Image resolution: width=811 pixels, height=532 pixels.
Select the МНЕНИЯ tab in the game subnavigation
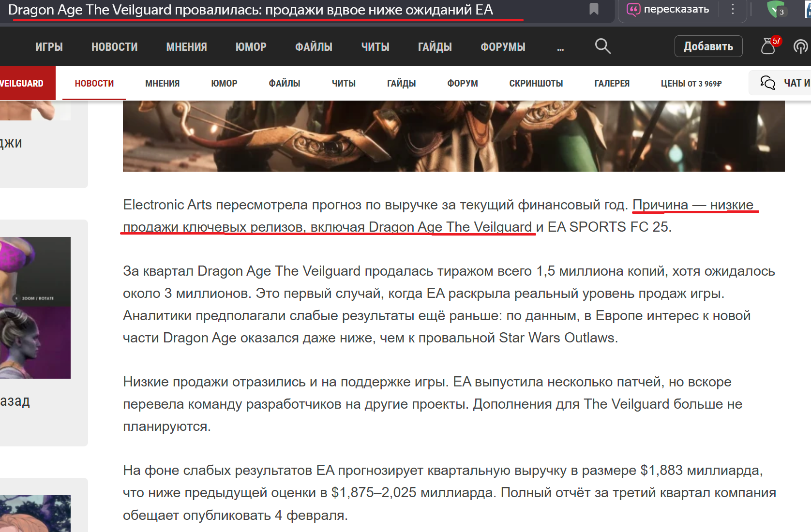click(162, 83)
